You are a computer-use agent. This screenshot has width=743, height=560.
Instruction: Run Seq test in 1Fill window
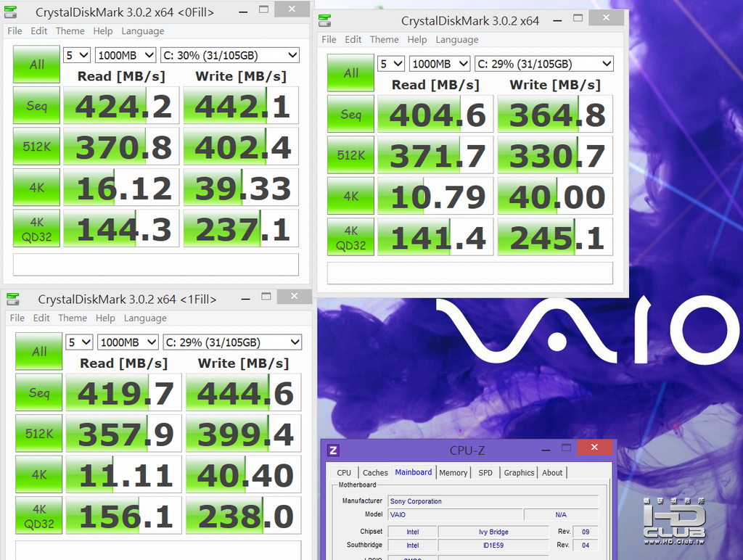pos(39,392)
